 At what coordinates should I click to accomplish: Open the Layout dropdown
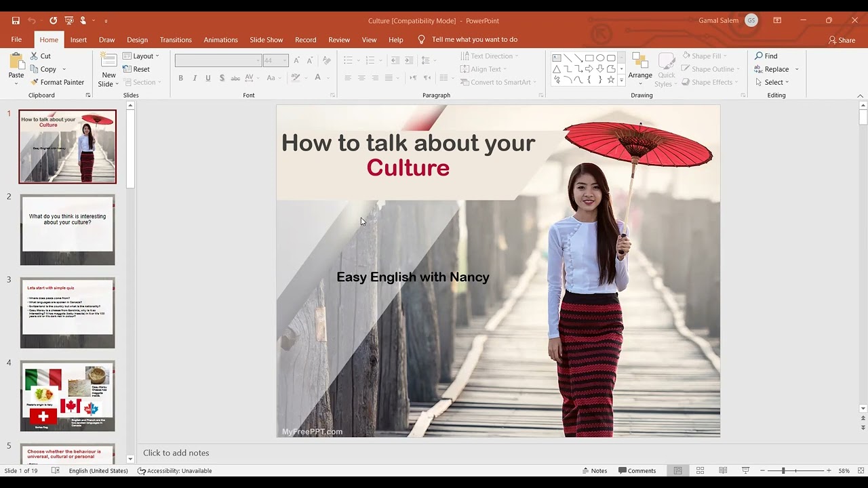141,56
